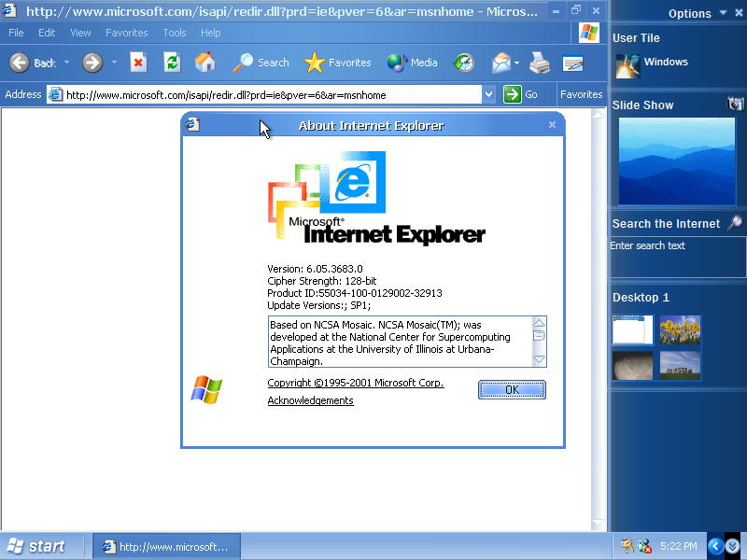Click the Update Versions:; SP1; text

(318, 305)
